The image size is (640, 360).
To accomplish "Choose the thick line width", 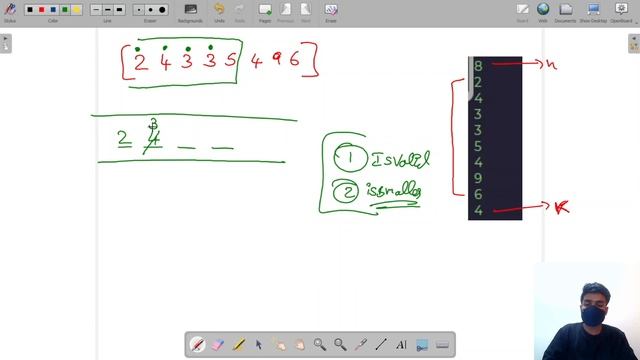I will point(120,9).
